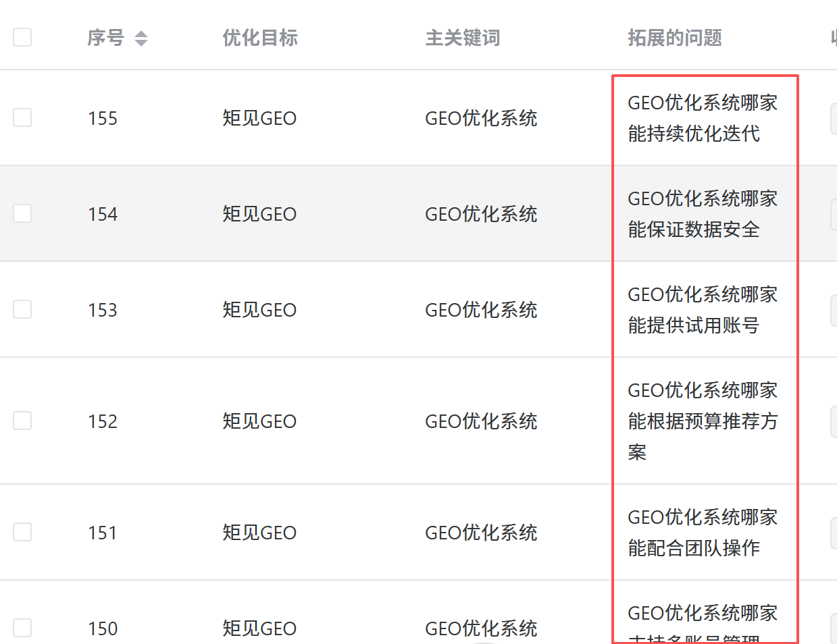The width and height of the screenshot is (837, 644).
Task: Click question ending 能根据预算推荐方案
Action: 703,421
